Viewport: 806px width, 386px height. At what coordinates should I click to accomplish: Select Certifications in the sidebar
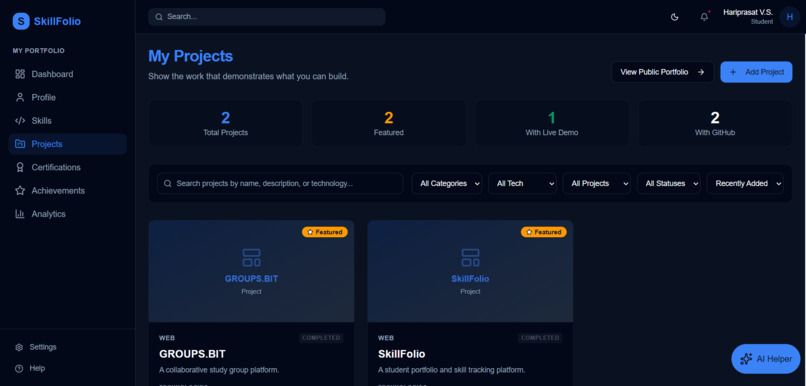pos(67,167)
